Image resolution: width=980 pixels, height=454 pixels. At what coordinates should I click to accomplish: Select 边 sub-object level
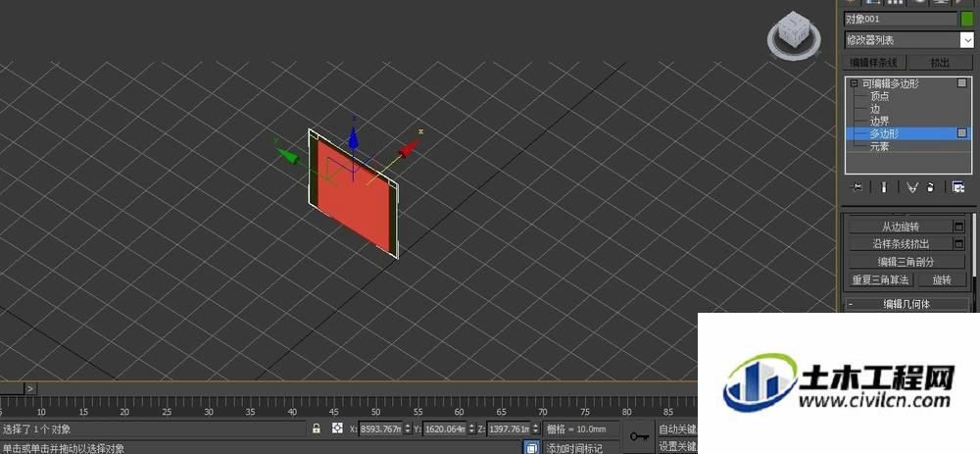pyautogui.click(x=875, y=109)
